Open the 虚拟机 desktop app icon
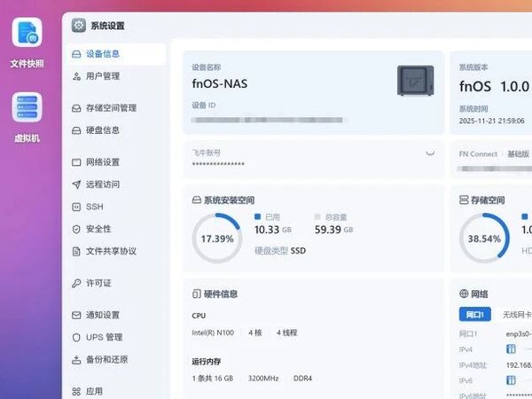This screenshot has height=399, width=532. point(27,107)
